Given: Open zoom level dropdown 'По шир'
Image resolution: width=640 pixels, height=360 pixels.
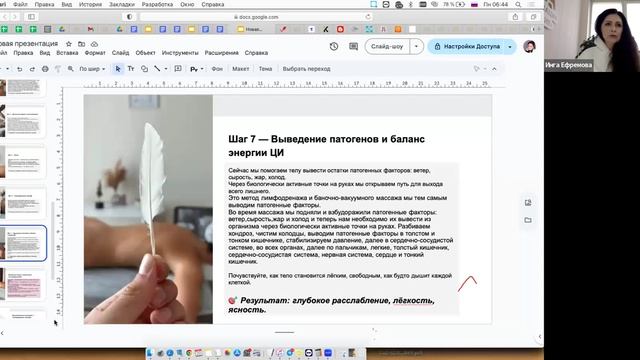Looking at the screenshot, I should tap(92, 69).
